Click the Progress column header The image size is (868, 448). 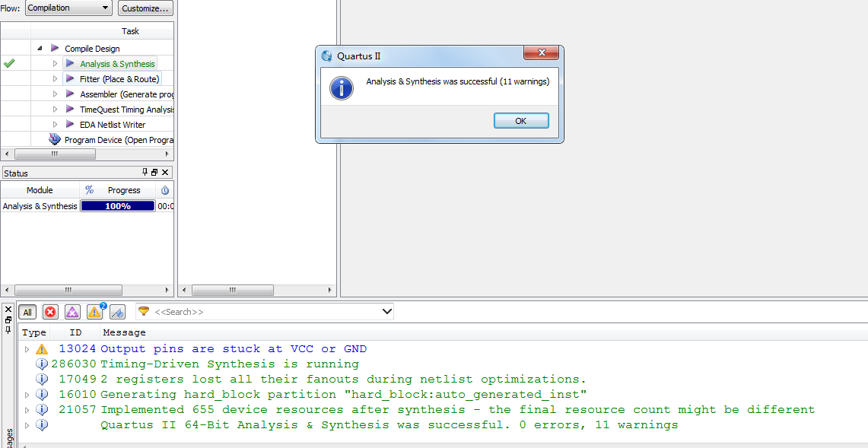pos(124,190)
